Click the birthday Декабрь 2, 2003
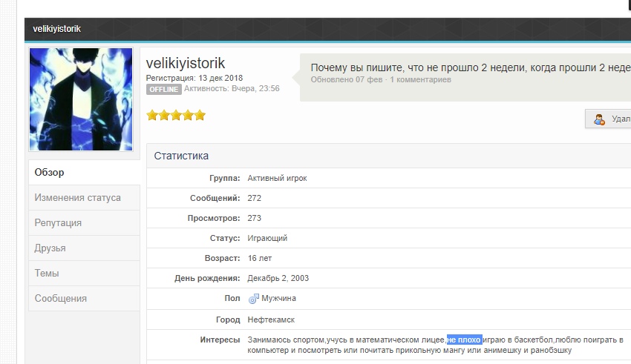This screenshot has width=631, height=364. click(x=278, y=279)
